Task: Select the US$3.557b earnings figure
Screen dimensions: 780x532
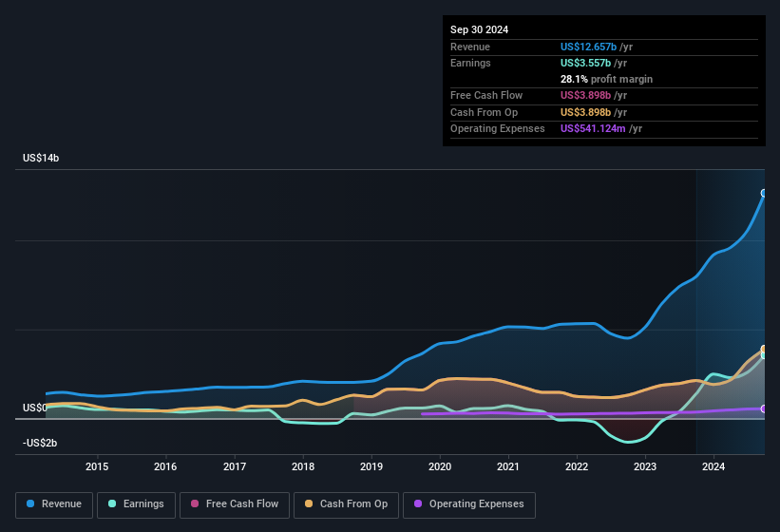Action: pyautogui.click(x=587, y=63)
